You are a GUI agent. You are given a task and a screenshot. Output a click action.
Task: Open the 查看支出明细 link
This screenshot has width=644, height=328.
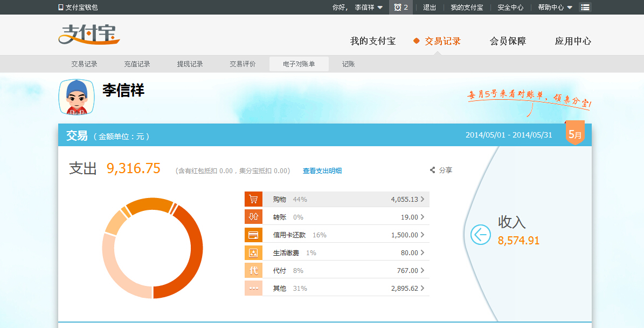pyautogui.click(x=322, y=171)
